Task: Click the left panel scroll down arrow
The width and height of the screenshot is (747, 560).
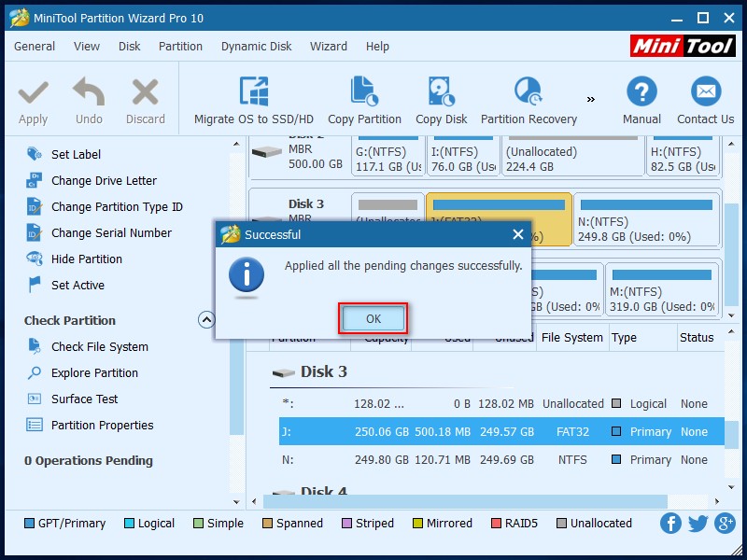Action: [x=236, y=502]
